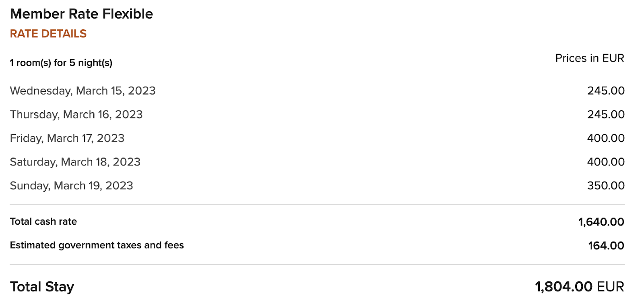Click the Total cash rate label

pyautogui.click(x=43, y=221)
